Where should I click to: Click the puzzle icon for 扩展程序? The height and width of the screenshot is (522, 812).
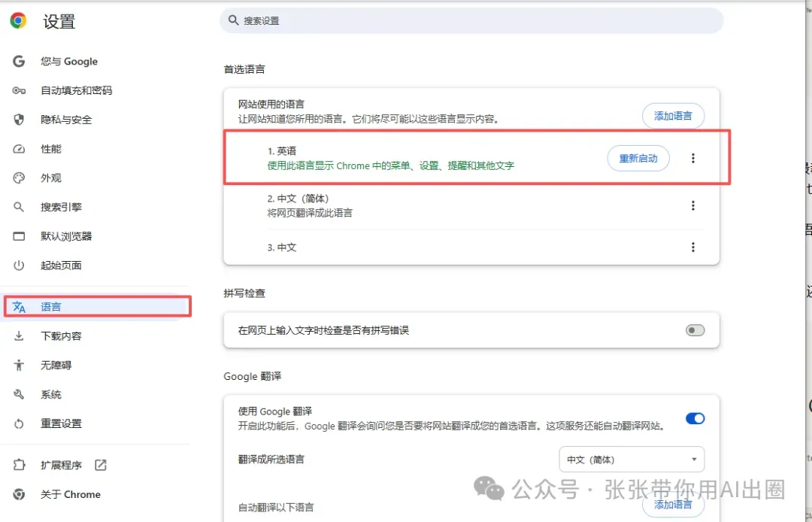20,466
